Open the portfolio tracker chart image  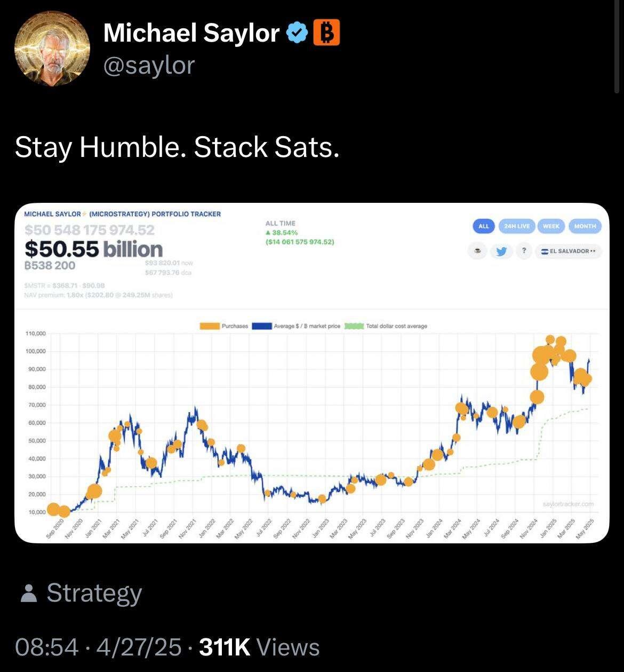click(312, 373)
